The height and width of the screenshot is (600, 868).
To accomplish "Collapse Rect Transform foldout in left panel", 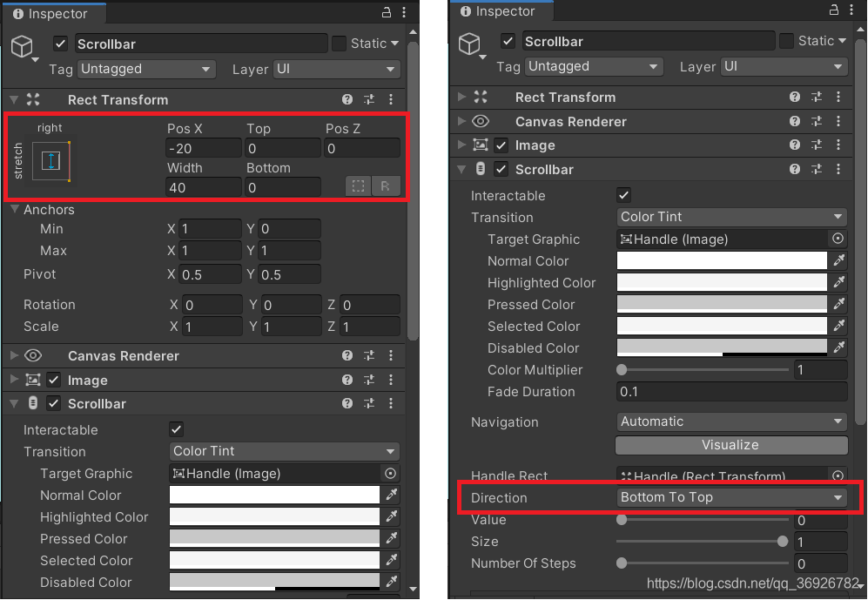I will click(x=14, y=99).
